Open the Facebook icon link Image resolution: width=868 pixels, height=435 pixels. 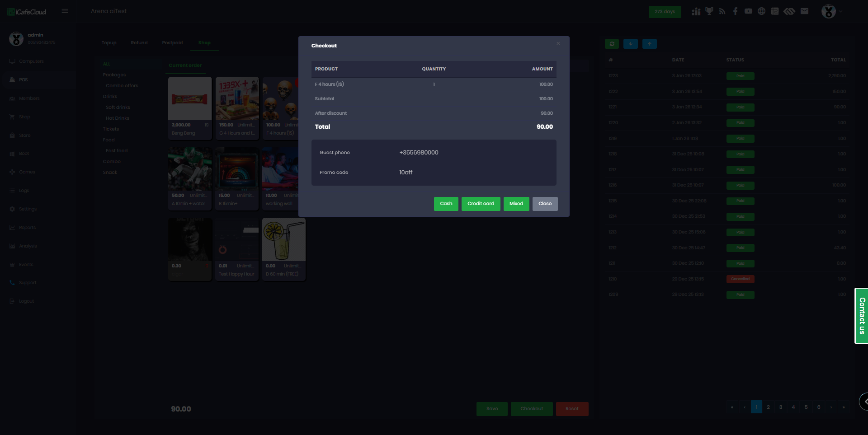[x=735, y=11]
